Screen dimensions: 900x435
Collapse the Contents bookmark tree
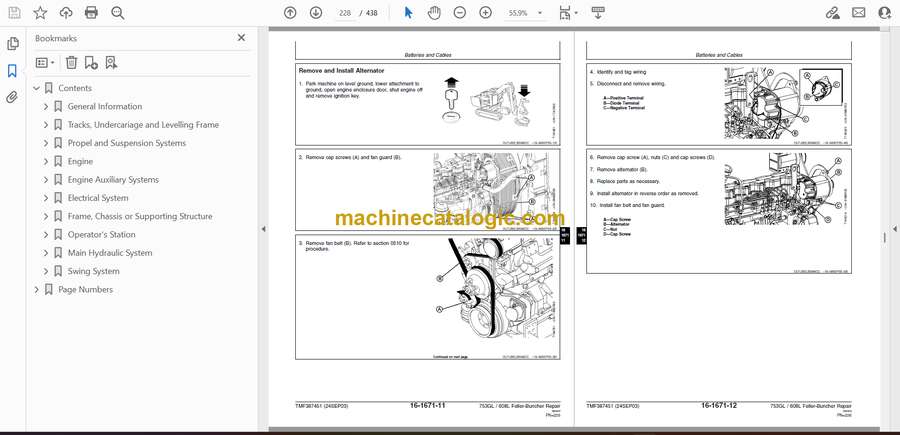[37, 88]
